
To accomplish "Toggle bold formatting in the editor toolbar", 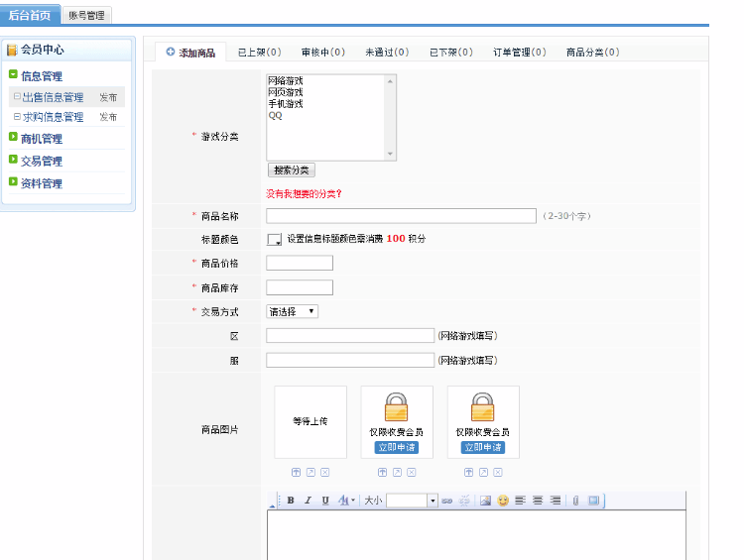I will [x=291, y=501].
